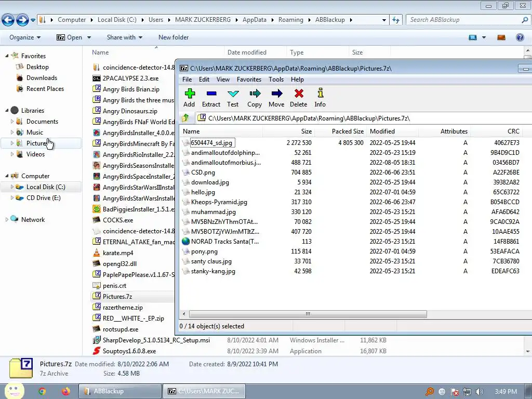Sort 7-Zip list by Packed Size column
This screenshot has height=399, width=532.
(x=340, y=131)
